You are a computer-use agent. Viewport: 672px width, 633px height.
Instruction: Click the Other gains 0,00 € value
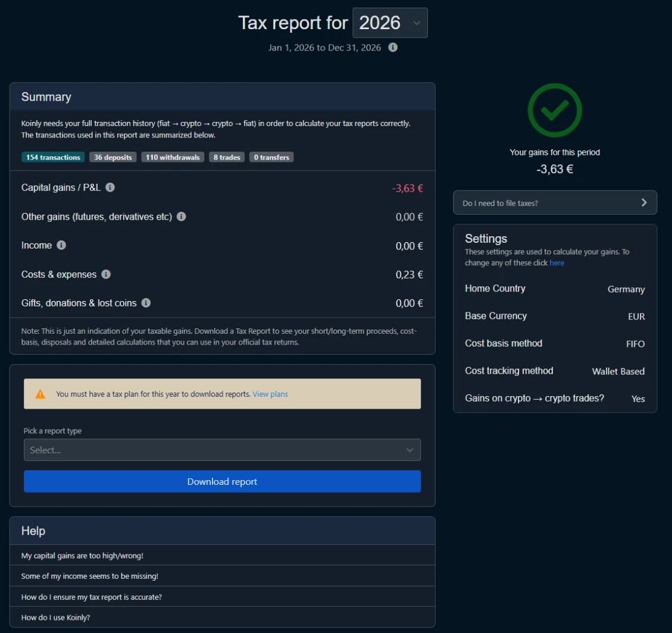[x=409, y=217]
